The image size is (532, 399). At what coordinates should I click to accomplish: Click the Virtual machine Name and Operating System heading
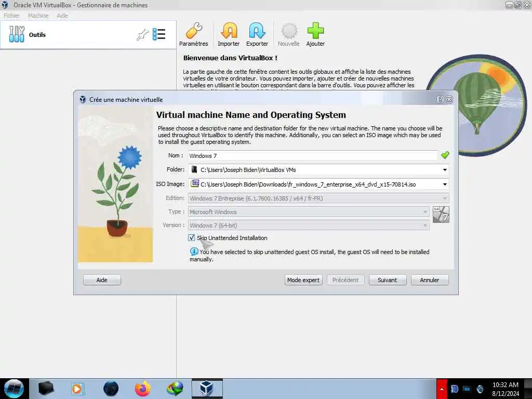click(x=251, y=115)
